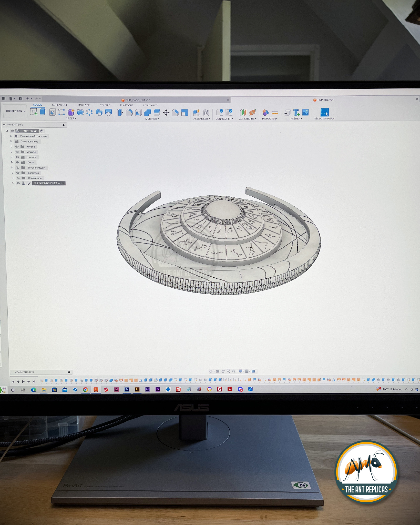Open the ASSEMBLER dropdown menu
Image resolution: width=420 pixels, height=525 pixels.
click(202, 119)
